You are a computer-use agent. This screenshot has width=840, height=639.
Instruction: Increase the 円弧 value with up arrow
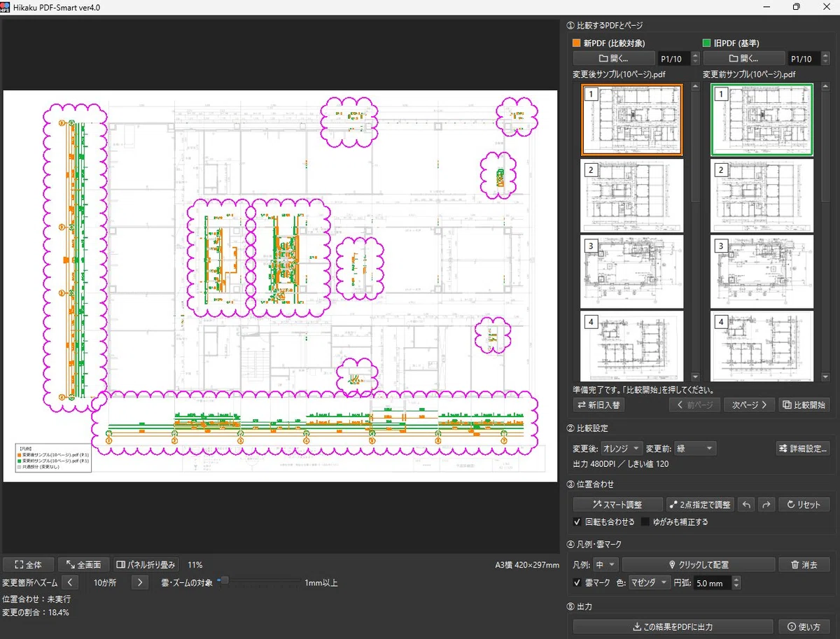tap(736, 579)
